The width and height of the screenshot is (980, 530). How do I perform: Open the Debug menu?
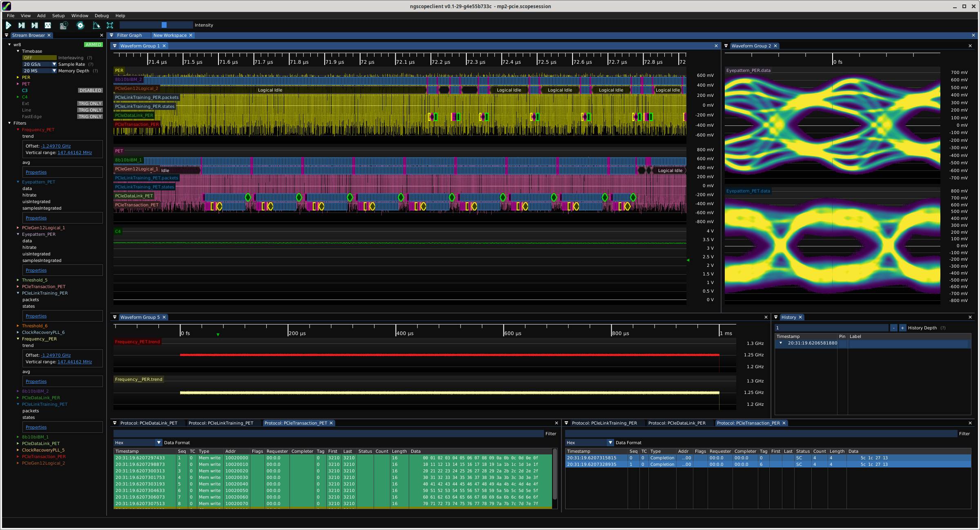[101, 16]
